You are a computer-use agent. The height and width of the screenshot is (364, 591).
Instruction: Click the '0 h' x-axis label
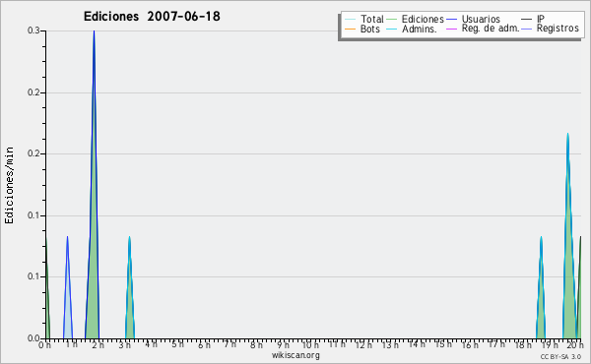click(x=44, y=344)
